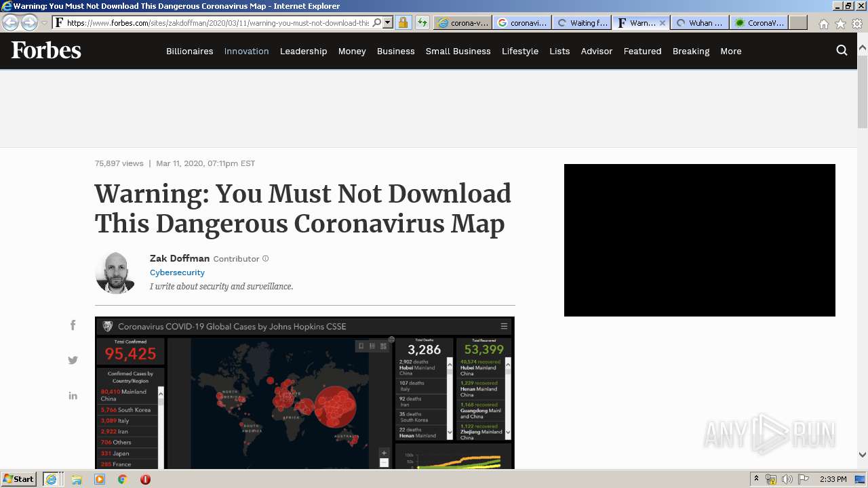868x488 pixels.
Task: Open the Lists menu
Action: tap(559, 51)
